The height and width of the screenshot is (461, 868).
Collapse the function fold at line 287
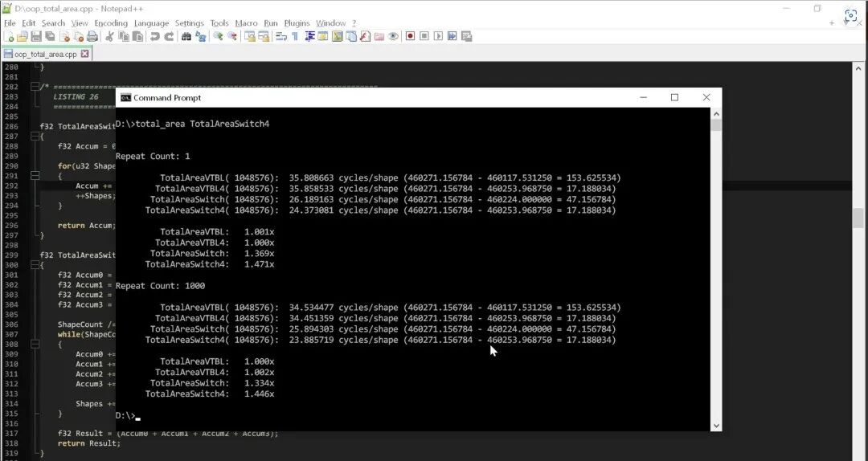(x=35, y=137)
